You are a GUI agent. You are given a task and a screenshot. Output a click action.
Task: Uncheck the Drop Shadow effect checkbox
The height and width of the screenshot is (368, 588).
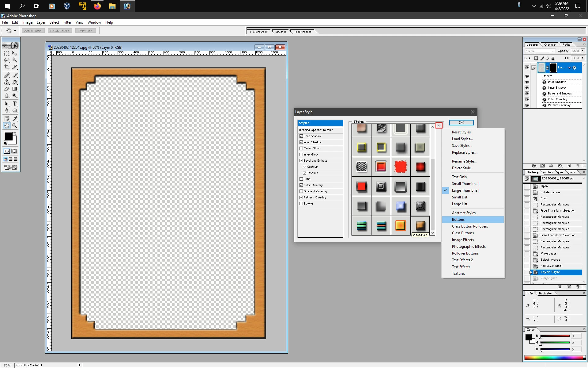tap(301, 136)
